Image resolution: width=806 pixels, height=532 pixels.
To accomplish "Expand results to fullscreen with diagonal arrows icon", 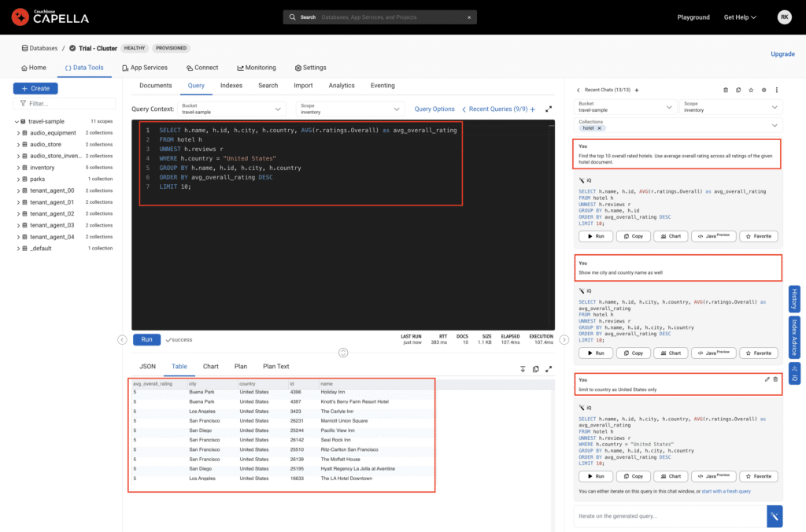I will (x=549, y=368).
